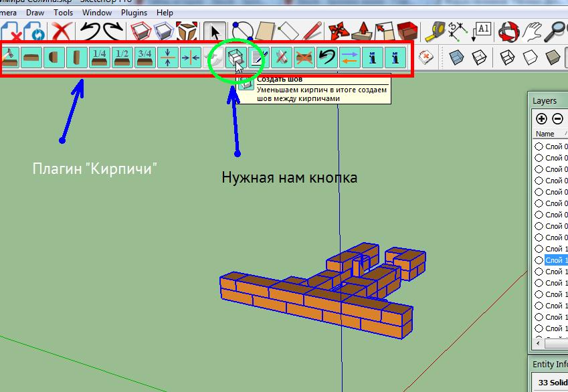Activate the first layer's radio button

[539, 146]
